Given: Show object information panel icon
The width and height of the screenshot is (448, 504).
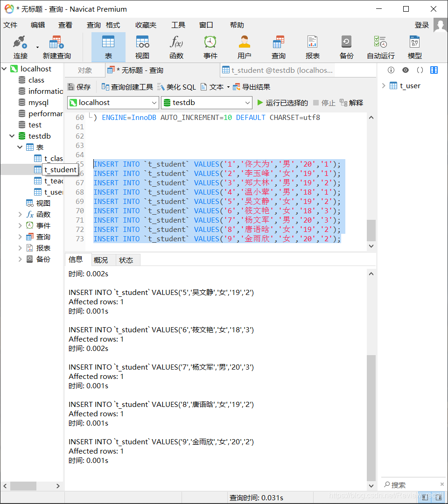Looking at the screenshot, I should click(391, 70).
